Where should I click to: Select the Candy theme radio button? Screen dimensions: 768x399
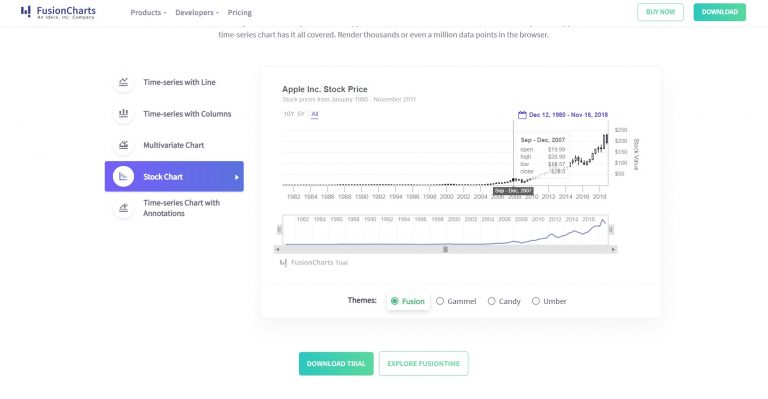[x=491, y=301]
